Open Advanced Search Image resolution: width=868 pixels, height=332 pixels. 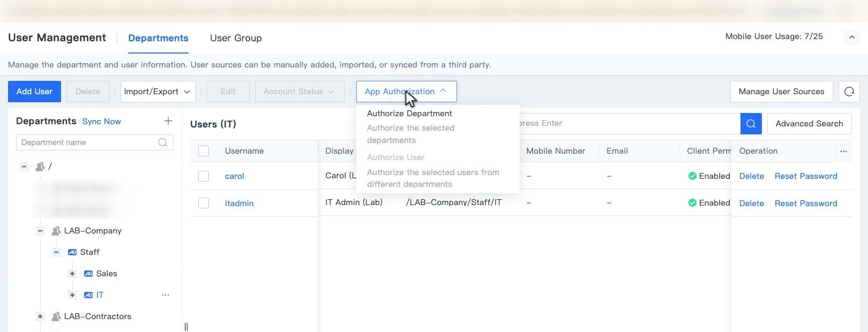pyautogui.click(x=809, y=124)
